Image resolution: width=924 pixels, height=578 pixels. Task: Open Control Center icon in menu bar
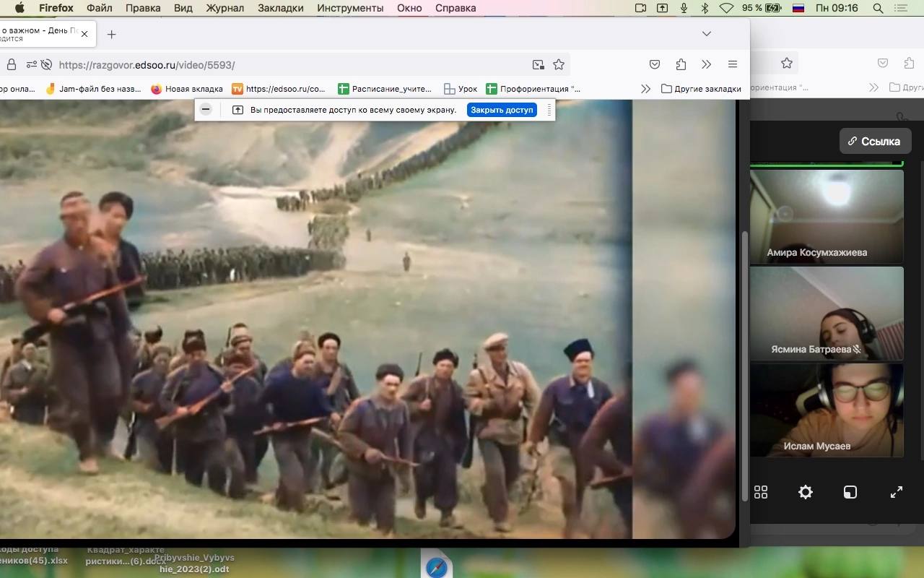[x=900, y=8]
